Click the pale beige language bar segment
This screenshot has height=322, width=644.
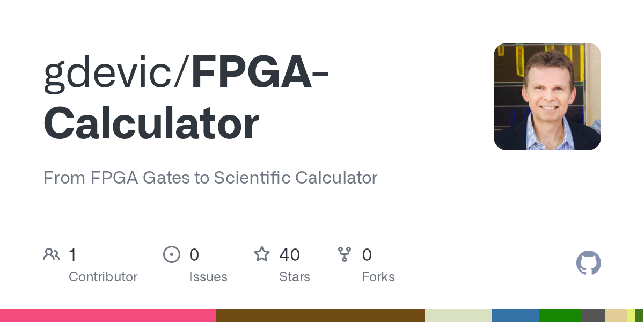(616, 316)
